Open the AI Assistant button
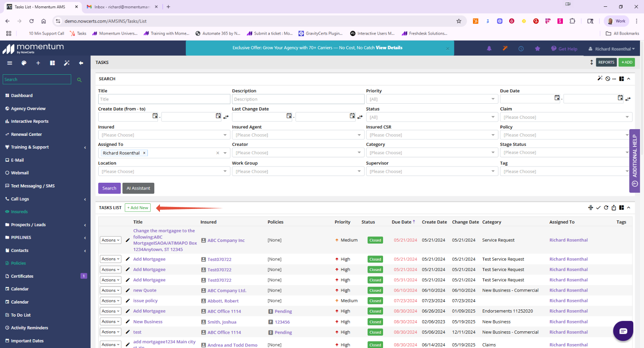This screenshot has height=348, width=644. [138, 188]
